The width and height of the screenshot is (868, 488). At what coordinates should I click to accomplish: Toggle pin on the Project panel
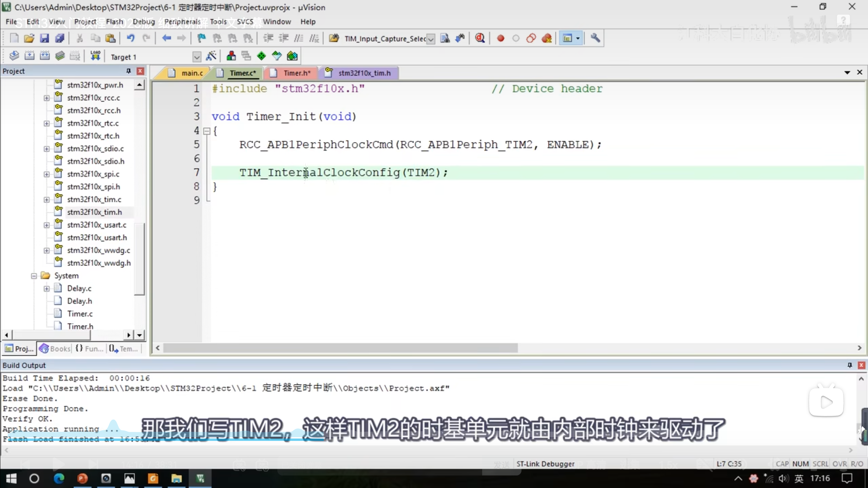tap(129, 71)
